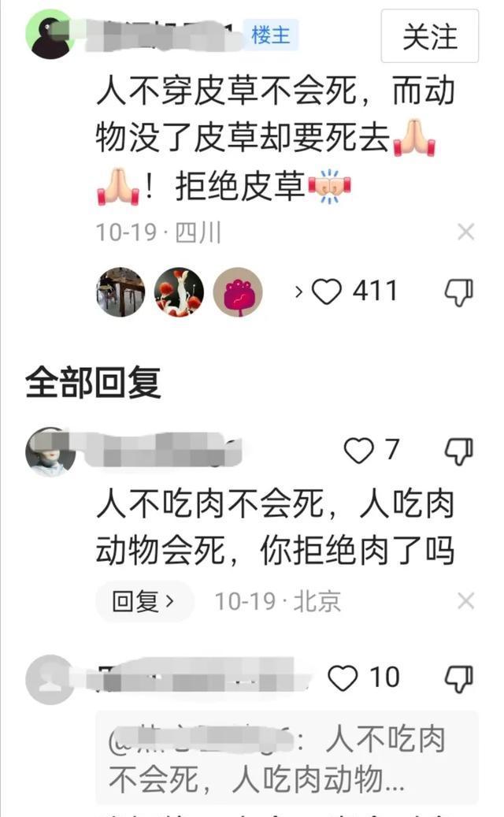Tap the 楼主 badge next to the username

[271, 35]
